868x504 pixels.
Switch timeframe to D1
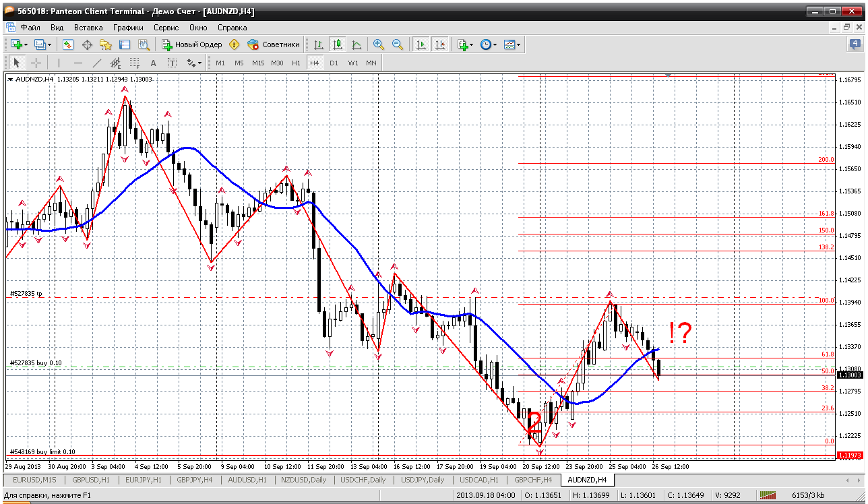tap(334, 63)
